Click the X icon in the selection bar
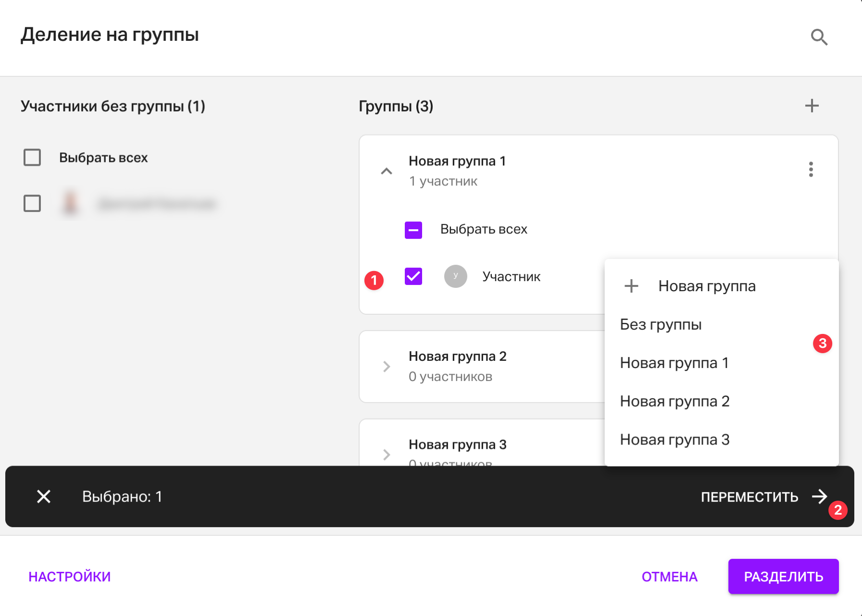The image size is (862, 616). (x=44, y=496)
